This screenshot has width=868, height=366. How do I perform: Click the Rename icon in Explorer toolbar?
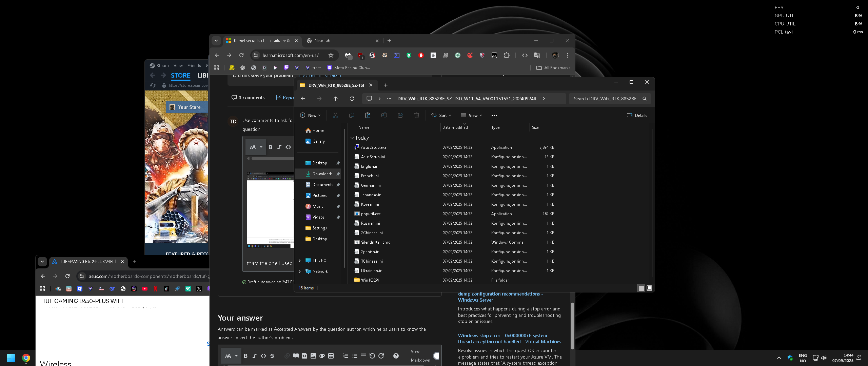tap(384, 116)
